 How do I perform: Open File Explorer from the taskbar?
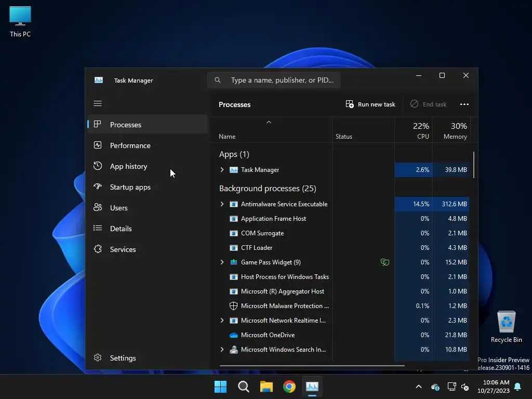[x=267, y=387]
